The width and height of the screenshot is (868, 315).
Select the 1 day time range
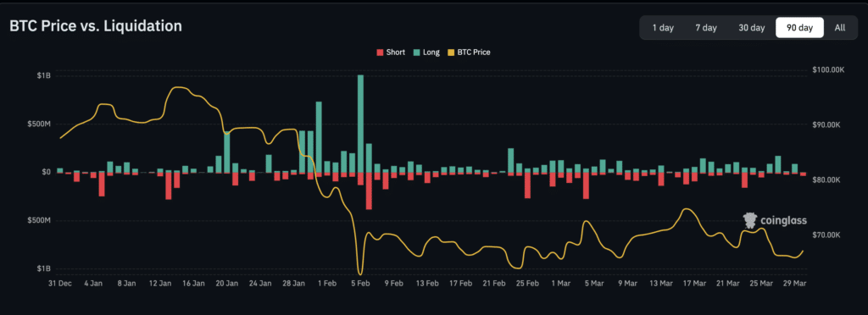coord(663,28)
